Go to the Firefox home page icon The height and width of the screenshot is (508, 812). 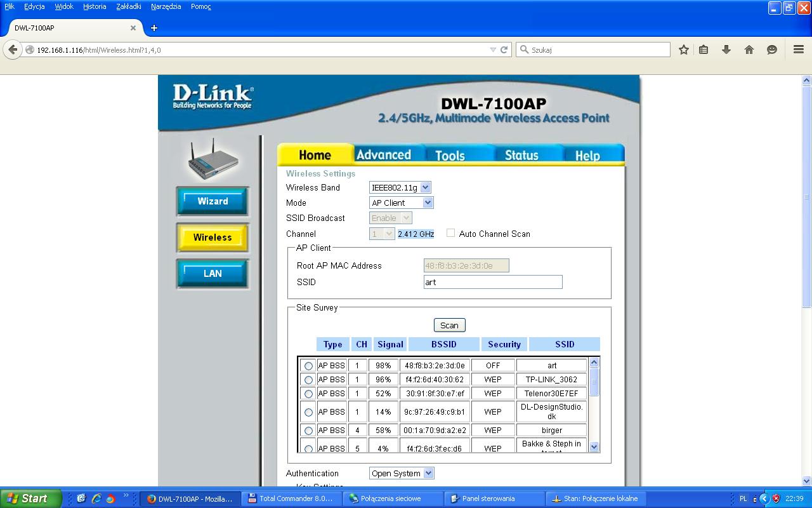(x=749, y=50)
